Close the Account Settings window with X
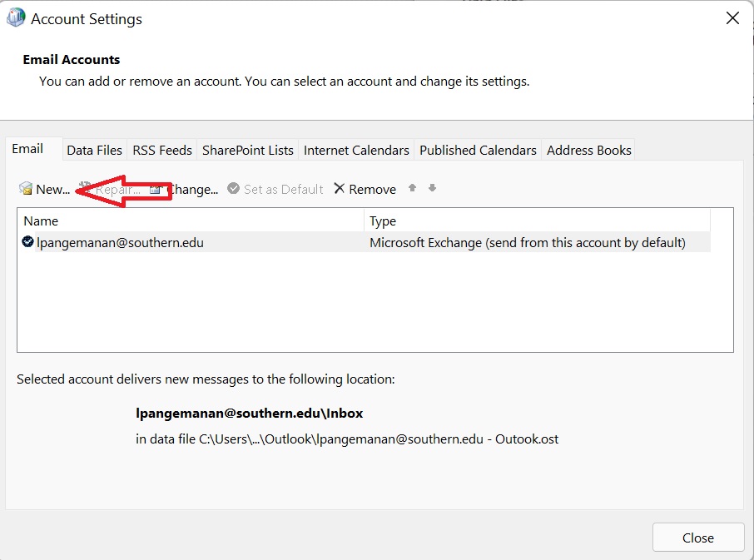 [x=732, y=18]
